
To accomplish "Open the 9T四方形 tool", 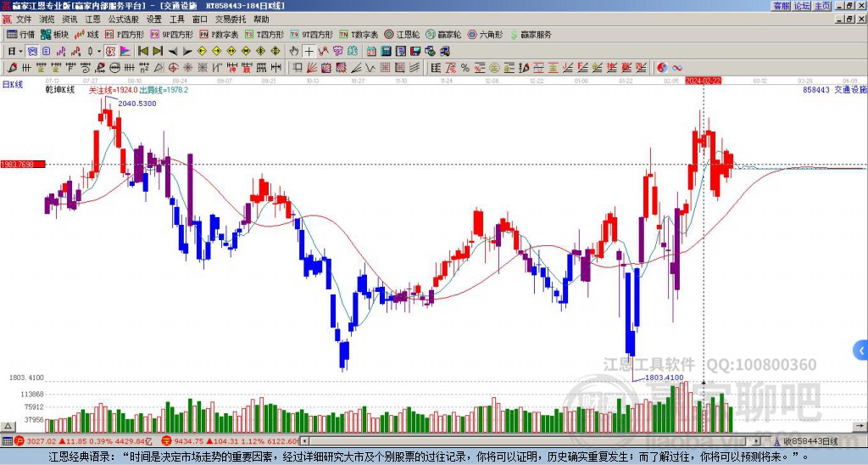I will (x=312, y=34).
